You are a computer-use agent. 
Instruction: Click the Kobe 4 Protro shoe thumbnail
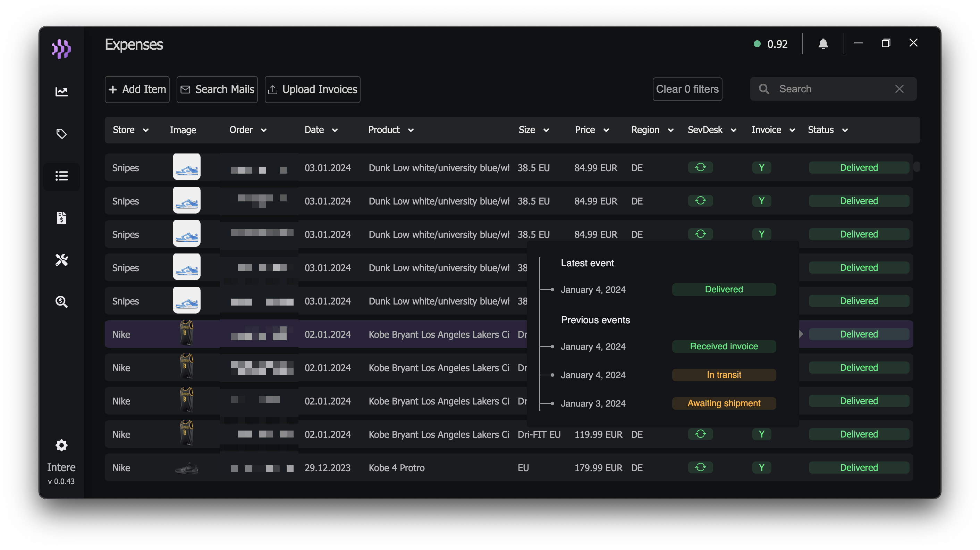[x=186, y=468]
